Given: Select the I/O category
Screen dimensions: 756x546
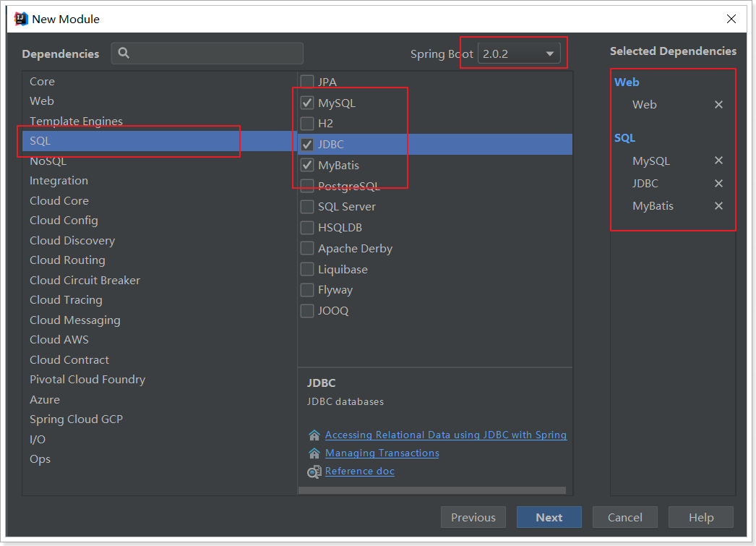Looking at the screenshot, I should 160,440.
